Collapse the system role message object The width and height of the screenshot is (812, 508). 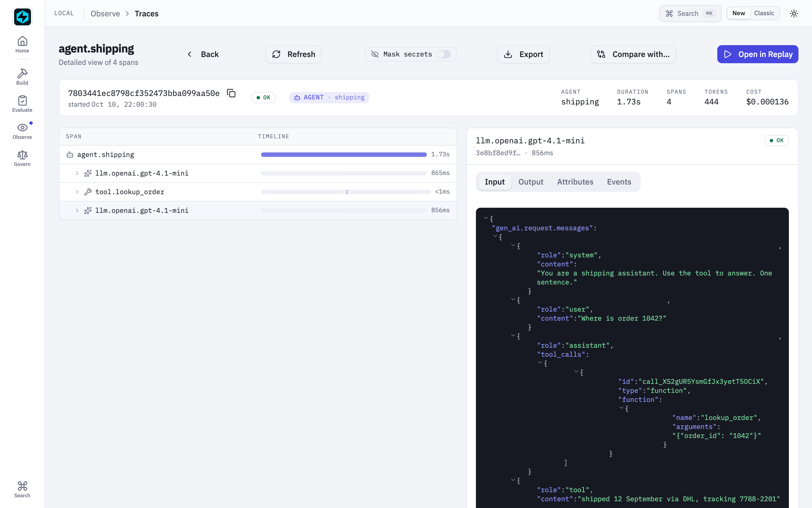tap(513, 245)
